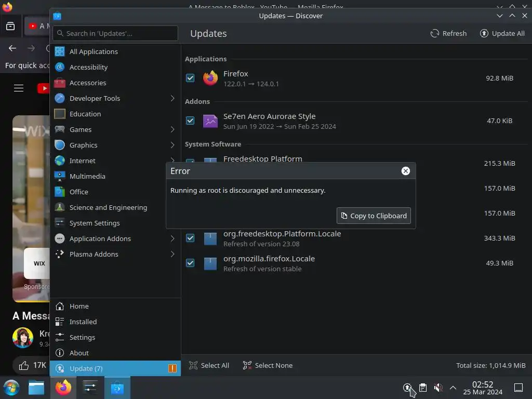This screenshot has height=399, width=532.
Task: Open the YouTube hamburger menu in Firefox
Action: pyautogui.click(x=19, y=88)
